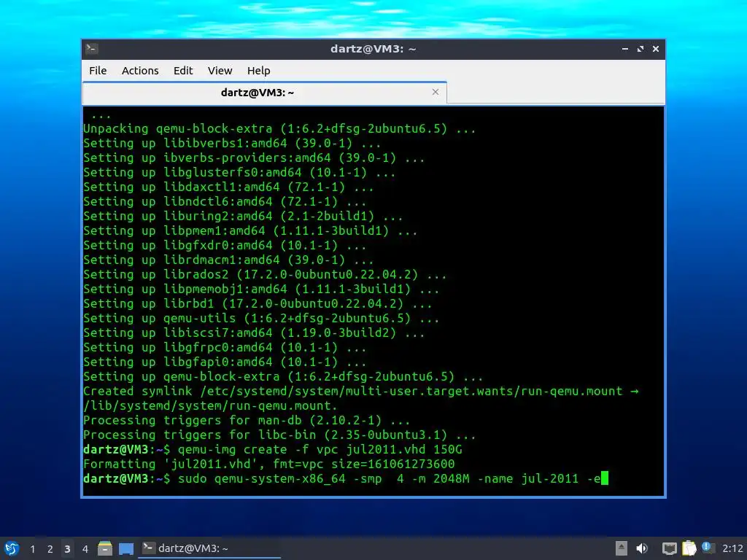This screenshot has height=560, width=747.
Task: Open the Help menu
Action: [259, 71]
